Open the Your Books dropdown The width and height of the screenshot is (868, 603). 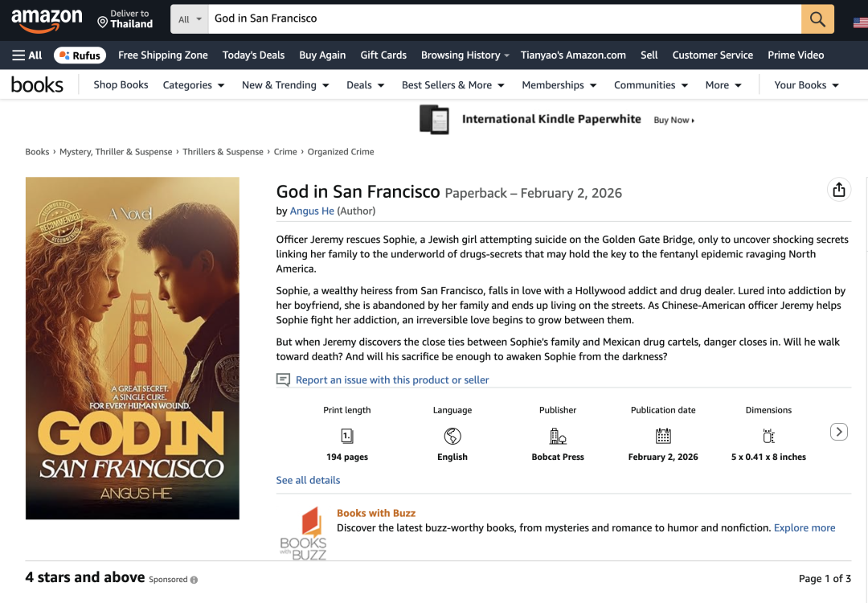tap(806, 85)
